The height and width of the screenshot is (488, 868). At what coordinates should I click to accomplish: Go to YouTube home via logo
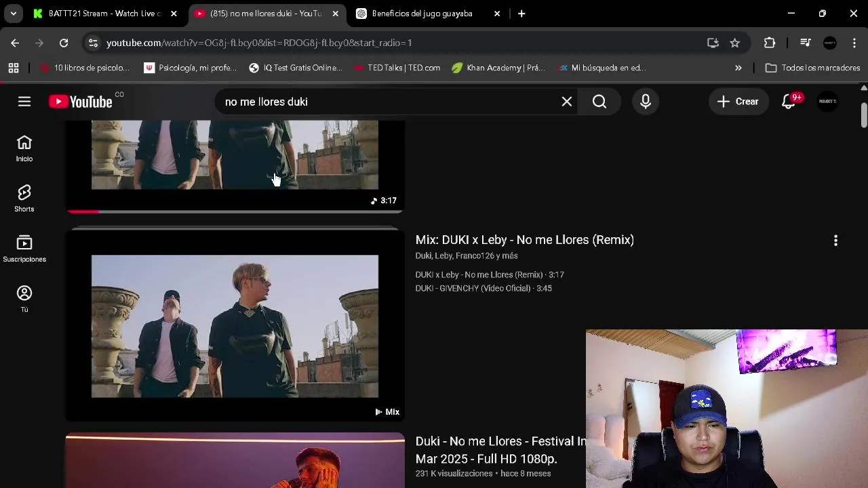click(81, 102)
